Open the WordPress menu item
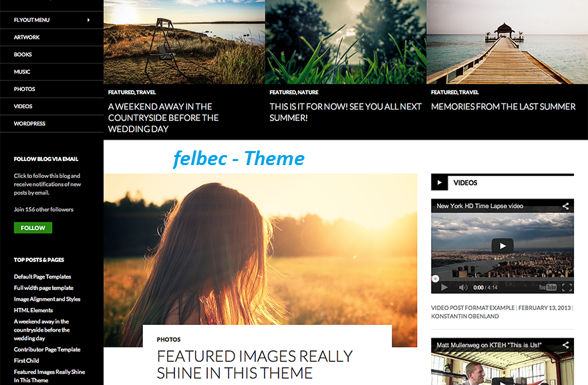This screenshot has height=385, width=588. [x=29, y=124]
